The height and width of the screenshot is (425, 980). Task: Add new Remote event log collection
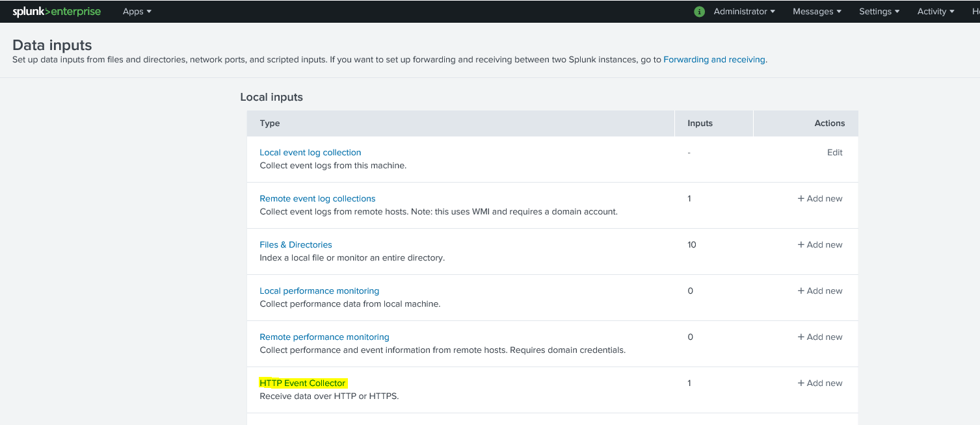pos(820,199)
